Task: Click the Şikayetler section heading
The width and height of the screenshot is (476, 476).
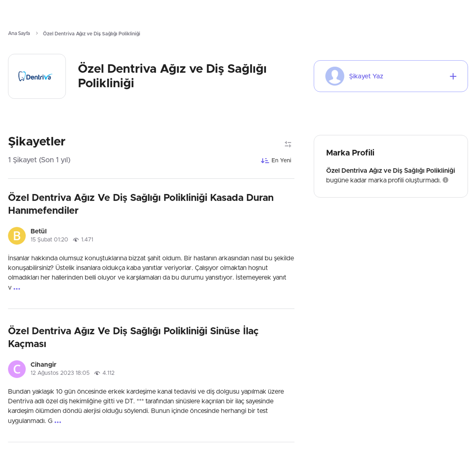Action: coord(36,142)
